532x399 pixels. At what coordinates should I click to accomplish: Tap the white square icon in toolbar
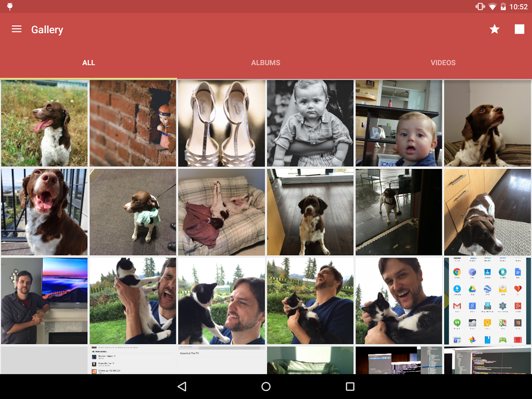519,29
